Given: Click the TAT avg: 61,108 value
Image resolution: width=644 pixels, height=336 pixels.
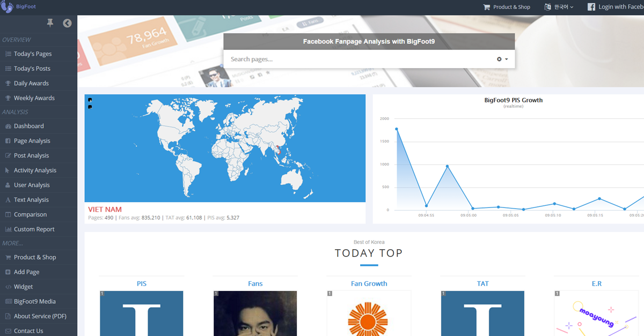Looking at the screenshot, I should click(x=184, y=218).
